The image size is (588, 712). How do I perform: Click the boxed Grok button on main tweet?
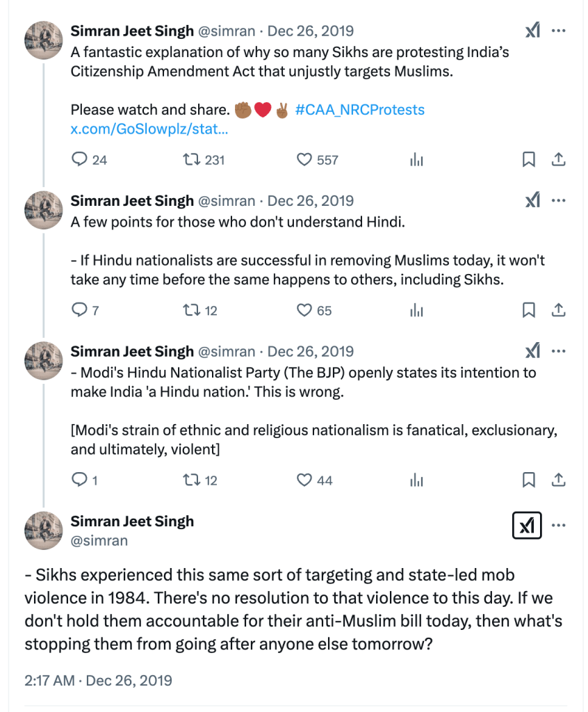(526, 526)
